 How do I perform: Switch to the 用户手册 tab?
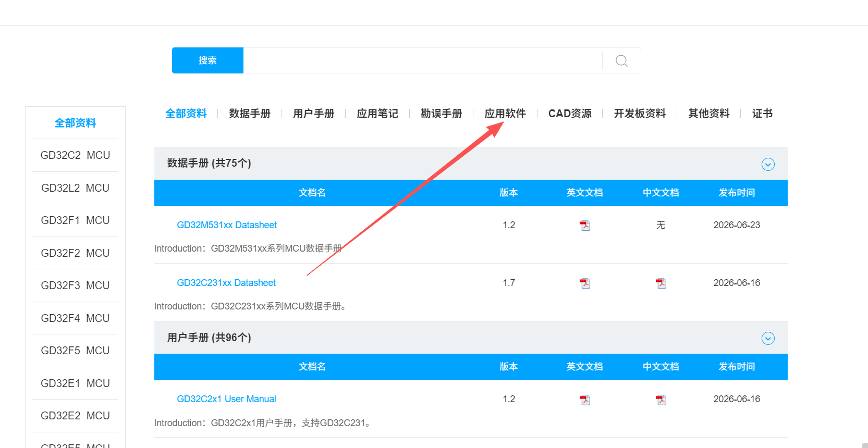click(x=314, y=114)
